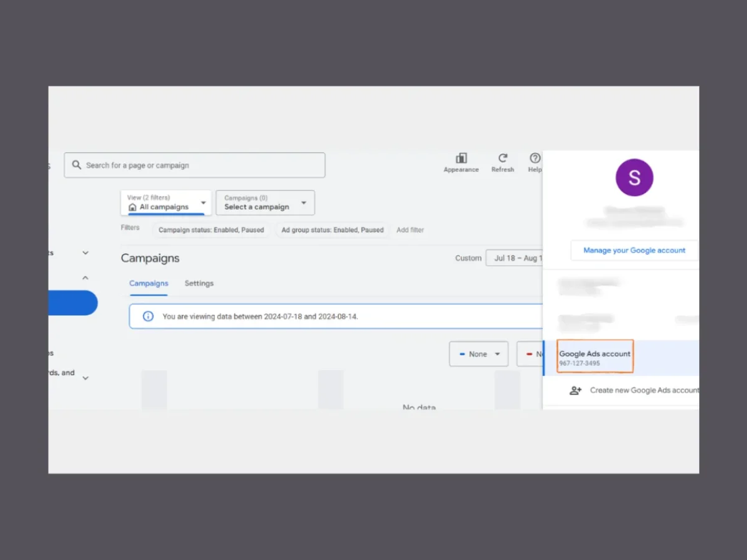Click the info icon in date banner

pos(148,316)
